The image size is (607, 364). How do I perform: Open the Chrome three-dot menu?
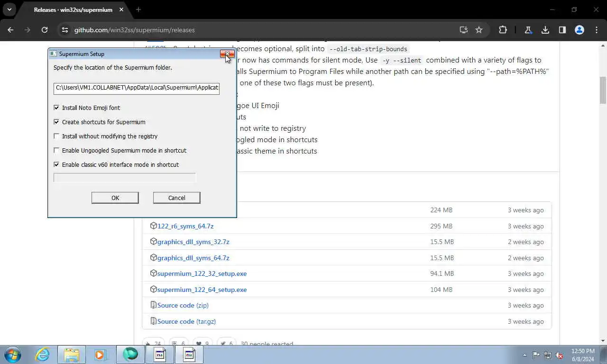(597, 30)
